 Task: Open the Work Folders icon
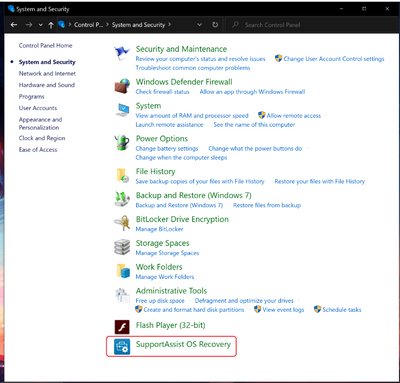click(x=123, y=271)
